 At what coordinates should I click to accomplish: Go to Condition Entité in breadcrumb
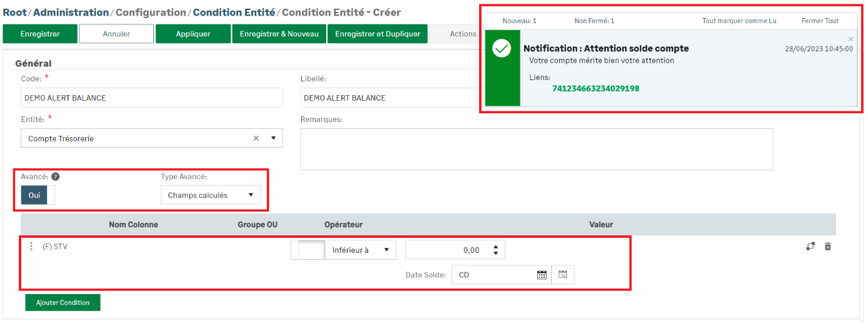234,13
